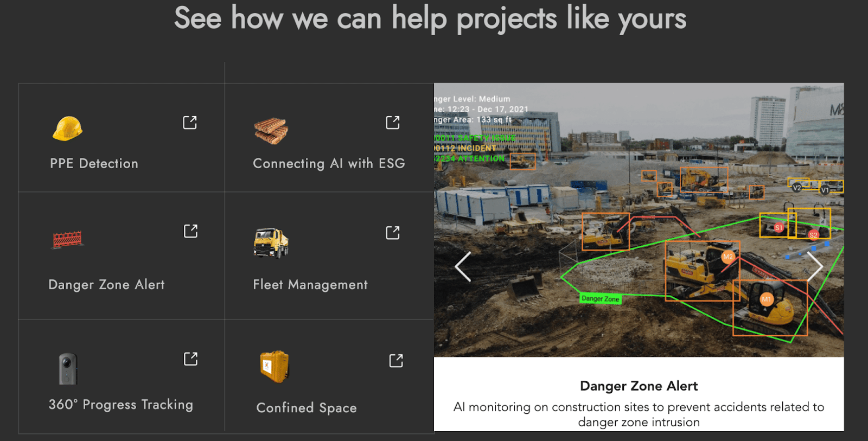Image resolution: width=868 pixels, height=441 pixels.
Task: Click the yellow dump truck icon
Action: pyautogui.click(x=271, y=243)
